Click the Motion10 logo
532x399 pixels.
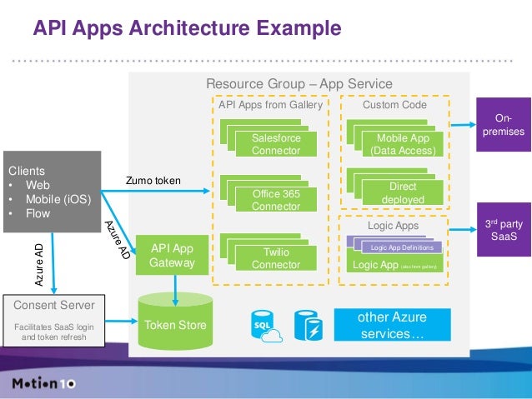click(x=43, y=383)
